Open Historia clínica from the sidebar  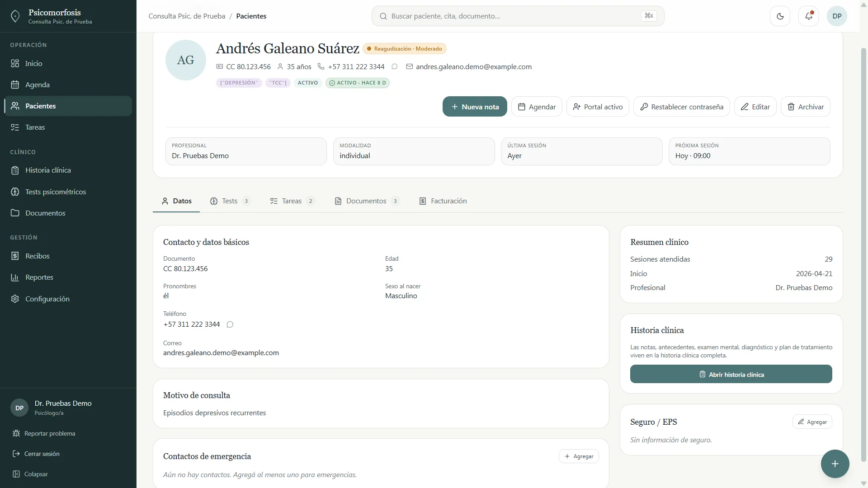pos(68,170)
